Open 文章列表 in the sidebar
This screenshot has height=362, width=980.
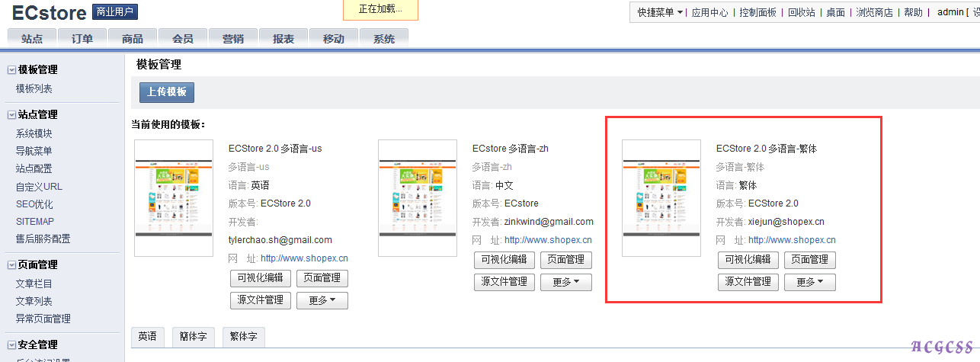(34, 301)
